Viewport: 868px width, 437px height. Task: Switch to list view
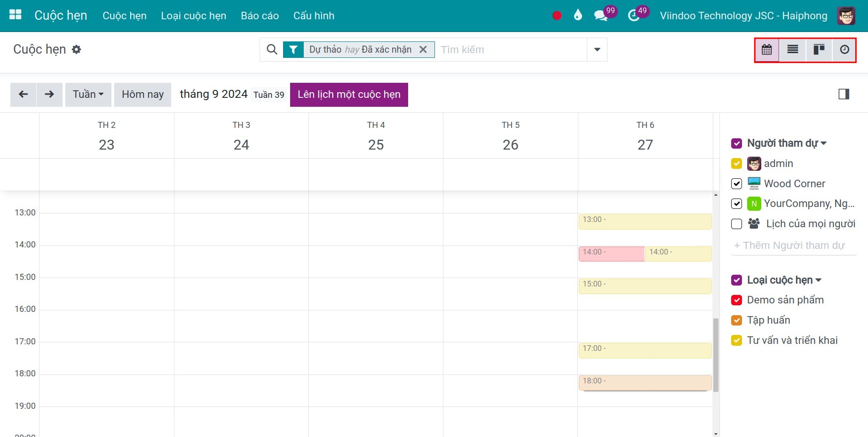pyautogui.click(x=793, y=49)
